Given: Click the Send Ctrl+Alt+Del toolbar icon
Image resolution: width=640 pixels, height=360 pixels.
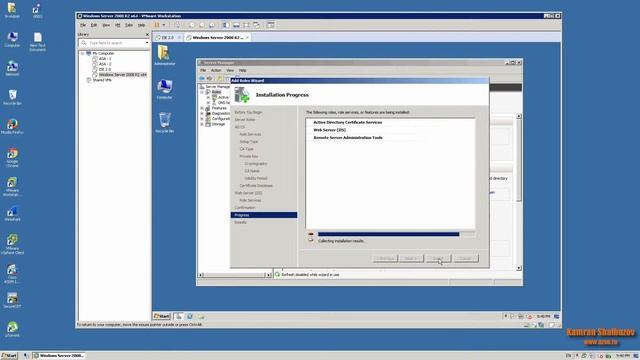Looking at the screenshot, I should (178, 25).
